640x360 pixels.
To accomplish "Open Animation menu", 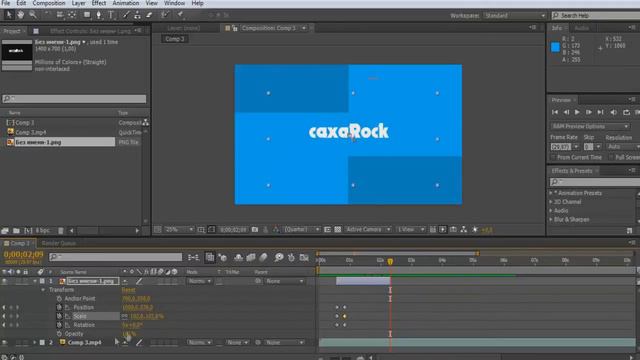I will (x=126, y=3).
